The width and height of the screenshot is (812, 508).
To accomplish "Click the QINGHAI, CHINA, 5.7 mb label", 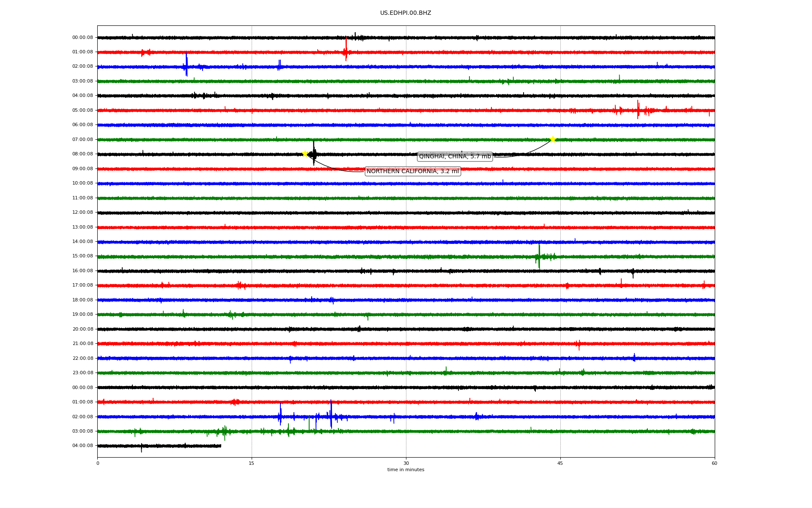I will tap(455, 157).
